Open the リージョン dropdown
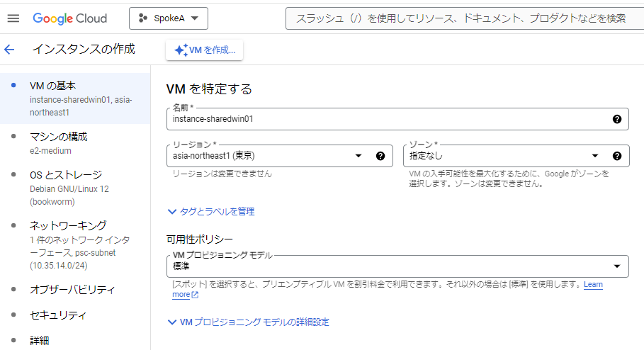This screenshot has width=644, height=350. 358,156
